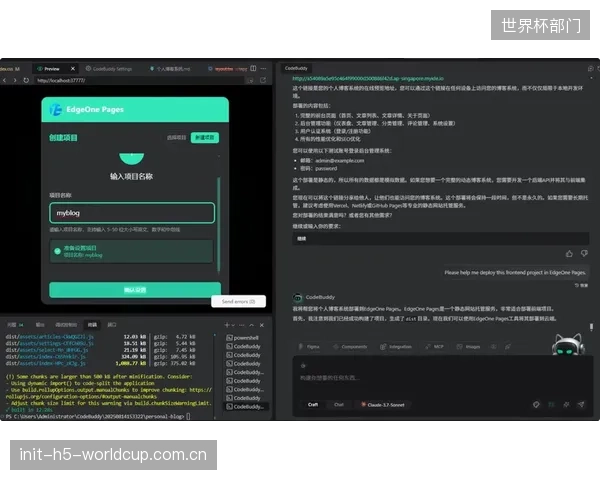Select the powershell terminal entry
Image resolution: width=600 pixels, height=480 pixels.
(x=243, y=338)
